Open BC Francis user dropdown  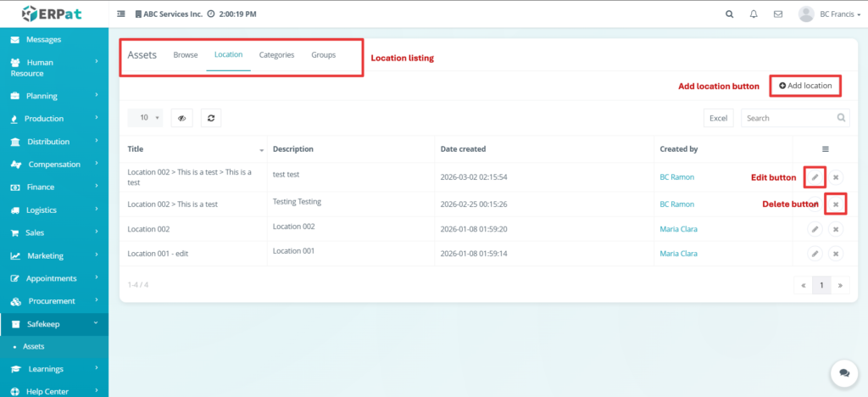(829, 14)
